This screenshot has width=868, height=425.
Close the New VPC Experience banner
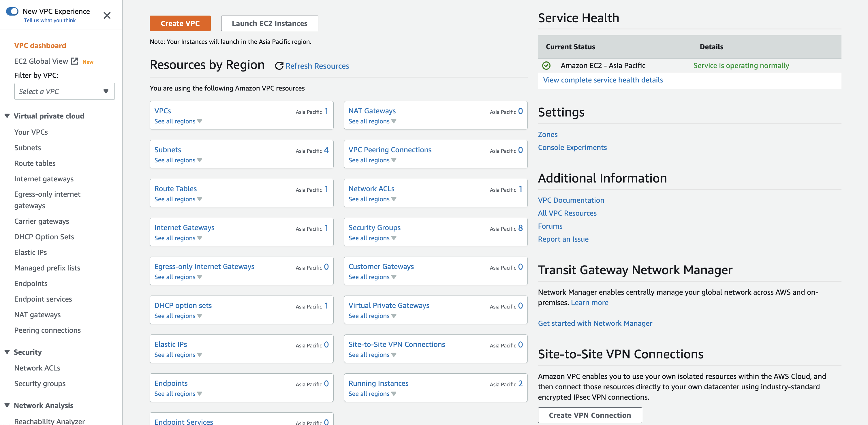107,16
